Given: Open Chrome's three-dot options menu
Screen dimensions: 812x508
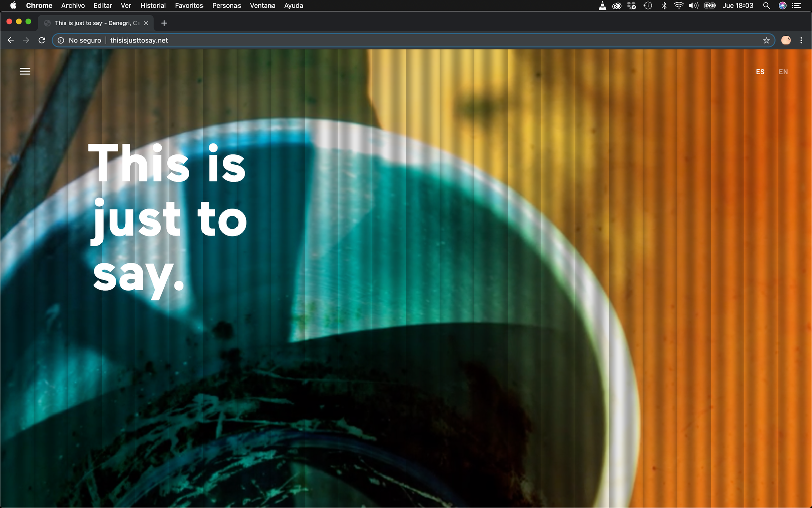Looking at the screenshot, I should tap(801, 40).
